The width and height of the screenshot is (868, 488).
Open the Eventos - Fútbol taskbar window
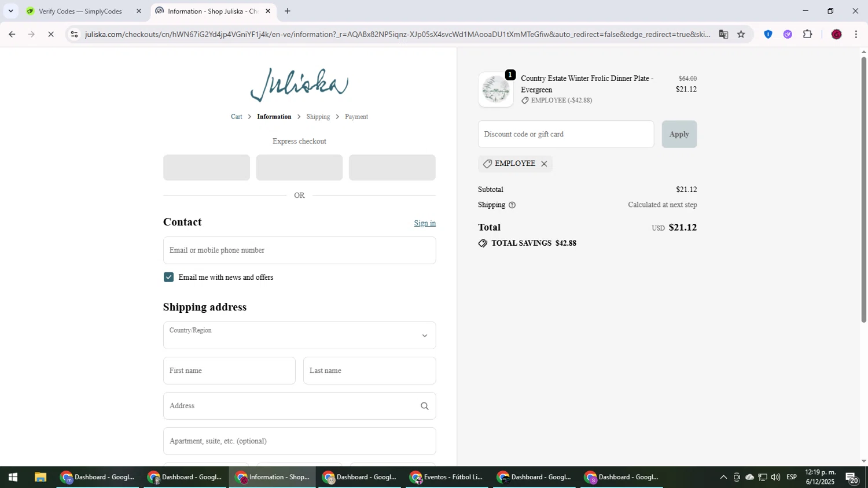(x=447, y=477)
